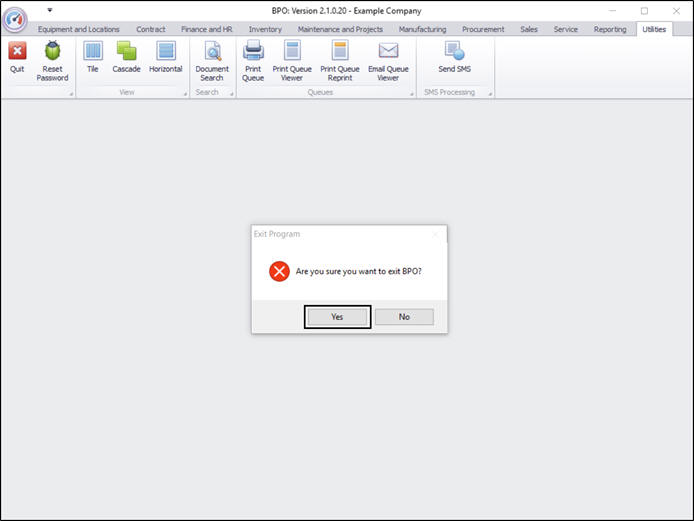Close the Exit Program dialog
694x521 pixels.
coord(436,234)
